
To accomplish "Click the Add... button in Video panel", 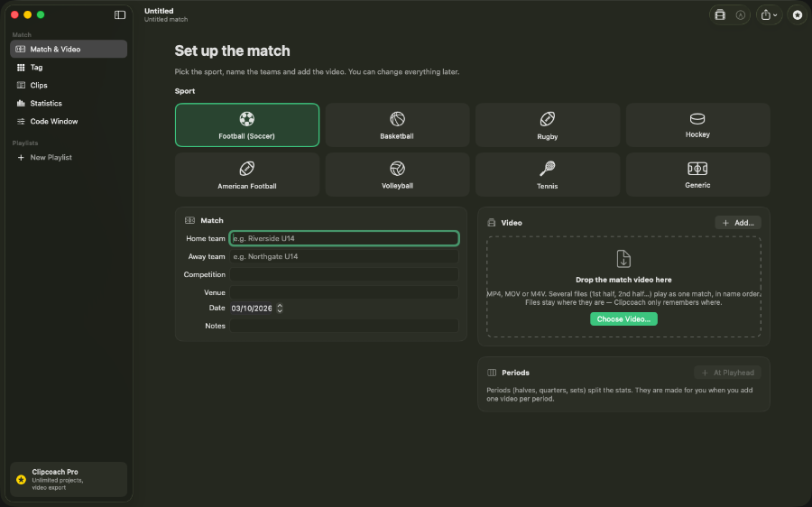I will (738, 223).
